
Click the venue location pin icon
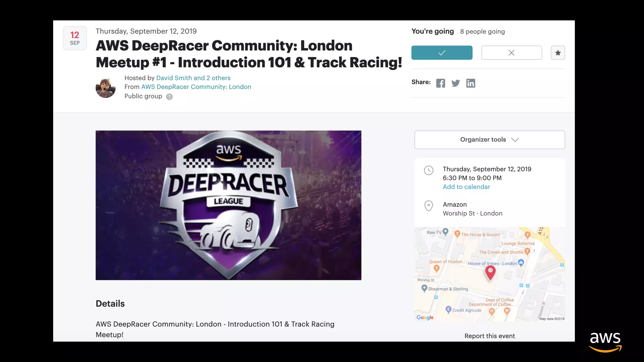428,206
